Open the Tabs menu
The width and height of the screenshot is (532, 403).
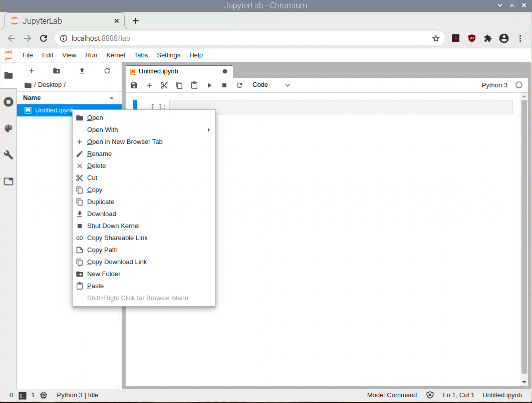(141, 55)
